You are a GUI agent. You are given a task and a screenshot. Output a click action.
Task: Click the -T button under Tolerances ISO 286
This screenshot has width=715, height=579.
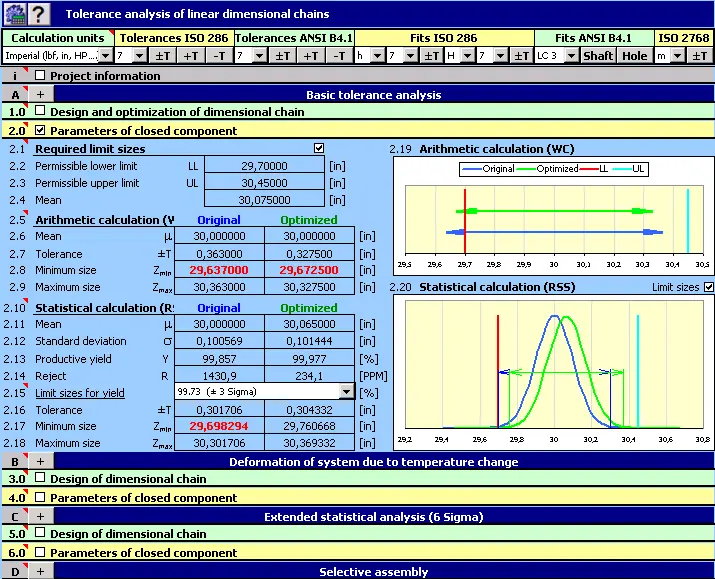point(219,56)
